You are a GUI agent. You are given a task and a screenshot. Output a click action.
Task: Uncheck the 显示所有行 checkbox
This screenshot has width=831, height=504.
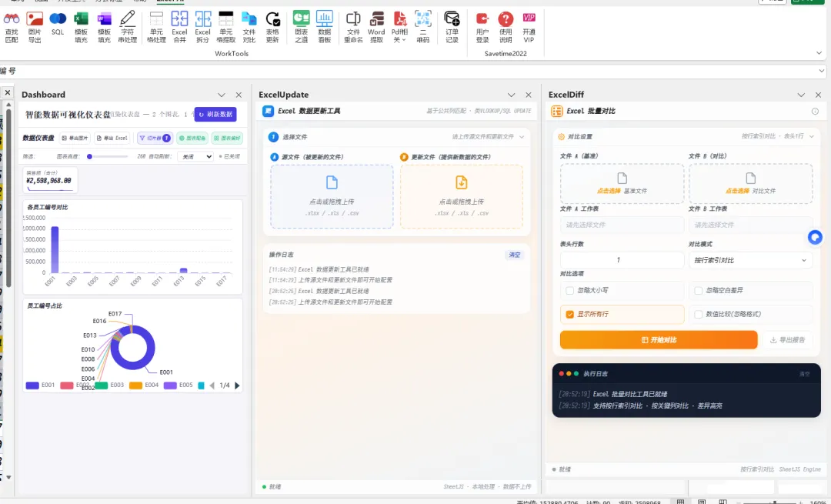(569, 314)
